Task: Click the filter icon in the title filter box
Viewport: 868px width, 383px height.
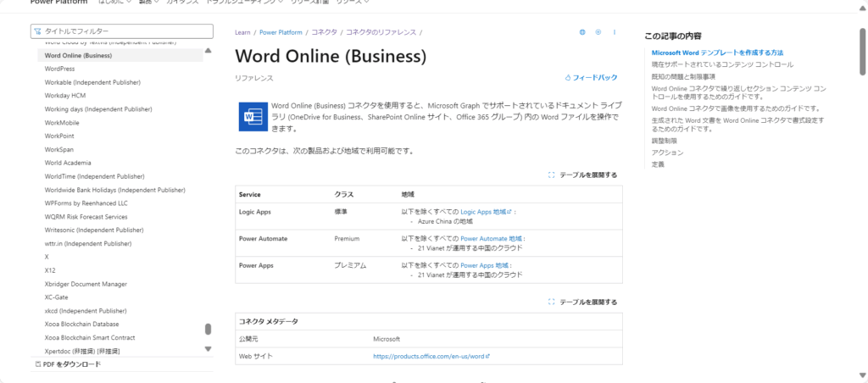Action: click(36, 31)
